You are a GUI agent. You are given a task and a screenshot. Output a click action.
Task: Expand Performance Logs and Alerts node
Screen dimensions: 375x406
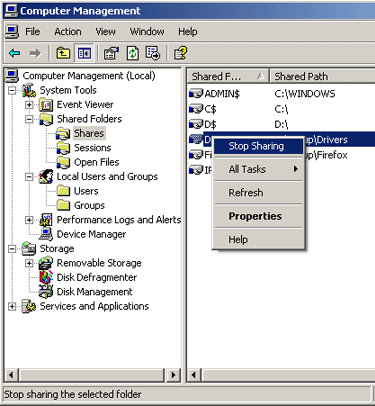click(29, 220)
